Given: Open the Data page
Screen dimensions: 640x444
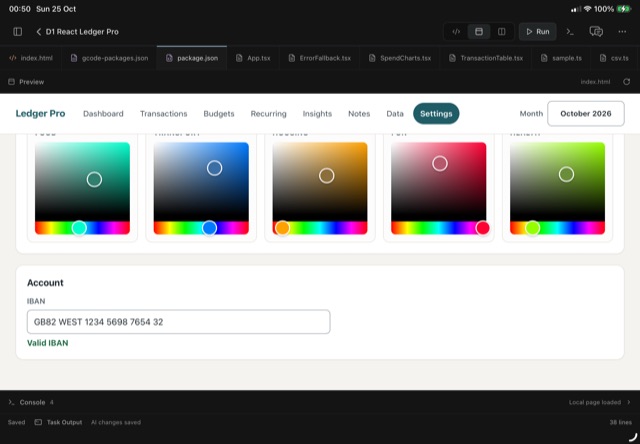Looking at the screenshot, I should (x=395, y=114).
